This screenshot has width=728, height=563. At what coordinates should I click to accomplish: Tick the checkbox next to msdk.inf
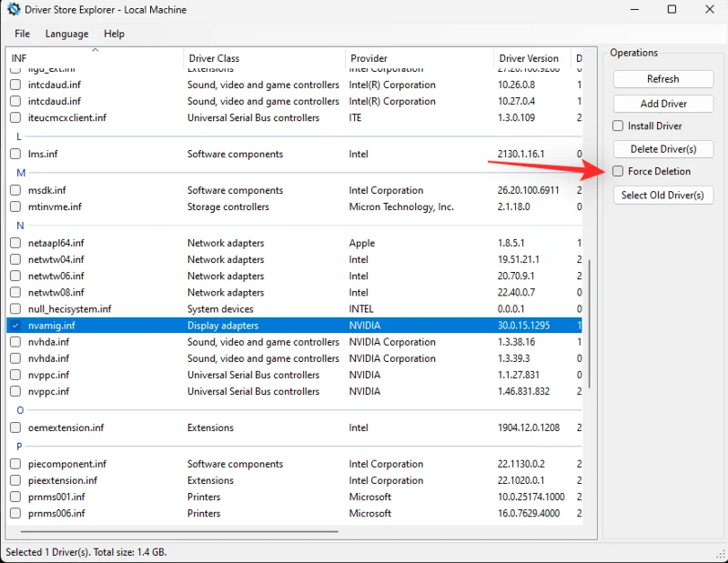(15, 190)
